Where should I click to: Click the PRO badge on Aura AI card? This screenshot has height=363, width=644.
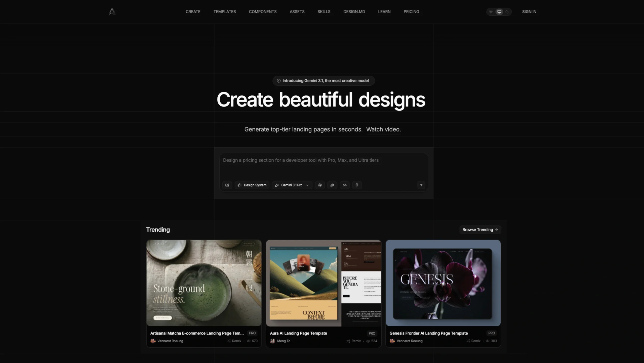[x=372, y=333]
